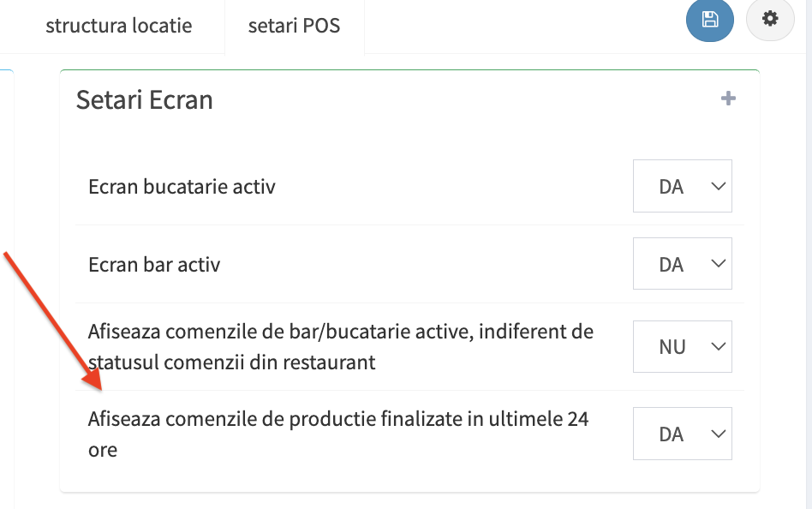Viewport: 812px width, 509px height.
Task: Click chevron arrow beside Ecran bucatarie activ
Action: [x=718, y=186]
